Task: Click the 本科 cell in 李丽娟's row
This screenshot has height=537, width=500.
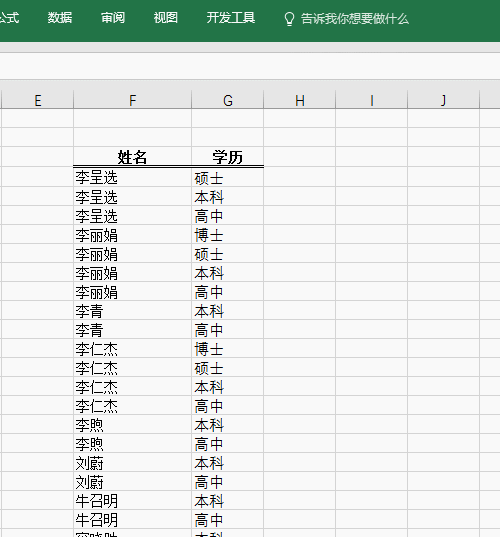Action: click(228, 273)
